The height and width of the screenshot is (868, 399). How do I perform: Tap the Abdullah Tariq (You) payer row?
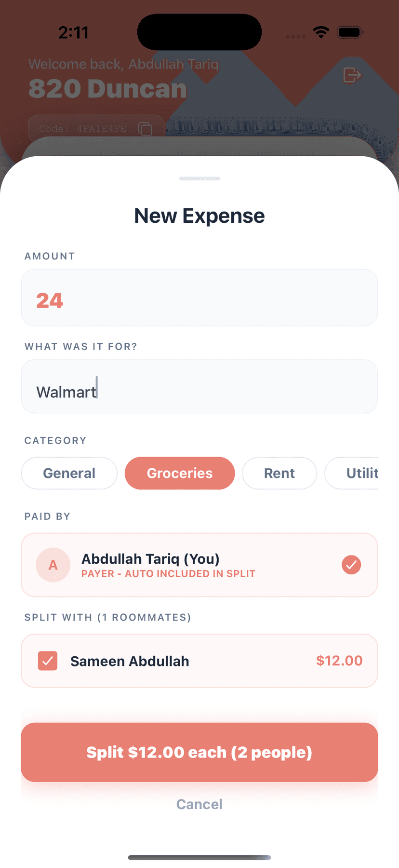click(199, 565)
